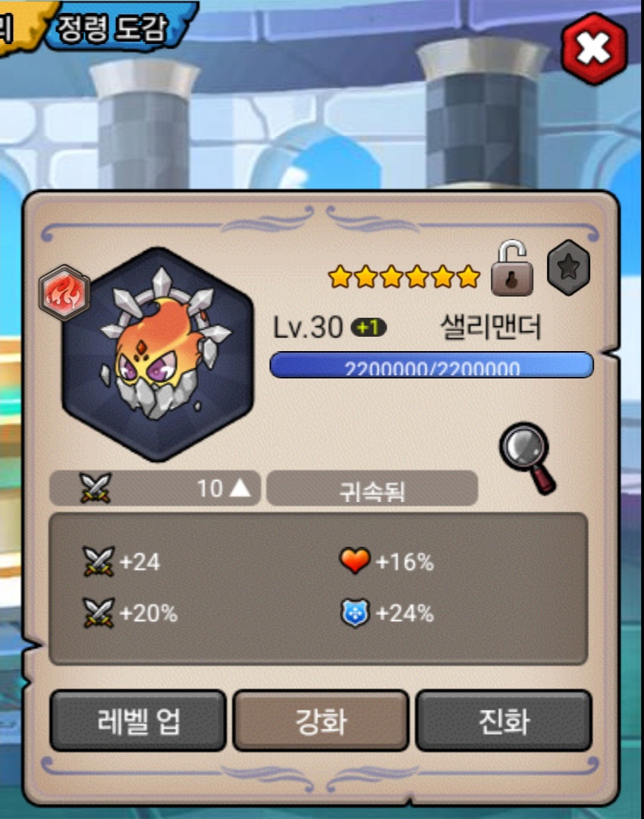Viewport: 644px width, 819px height.
Task: Toggle the hexagon star favorite badge
Action: [568, 268]
